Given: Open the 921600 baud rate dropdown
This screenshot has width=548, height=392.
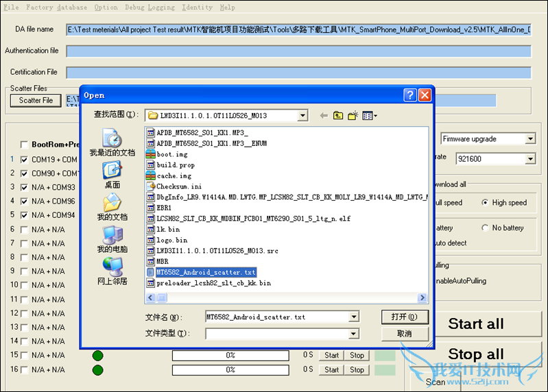Looking at the screenshot, I should (531, 159).
